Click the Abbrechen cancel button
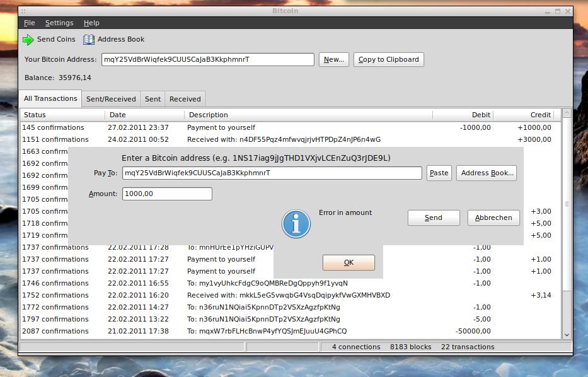Screen dimensions: 588x377 click(493, 217)
